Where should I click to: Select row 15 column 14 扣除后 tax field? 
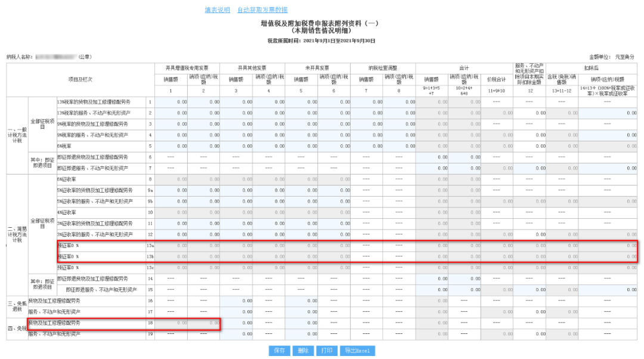[x=608, y=290]
